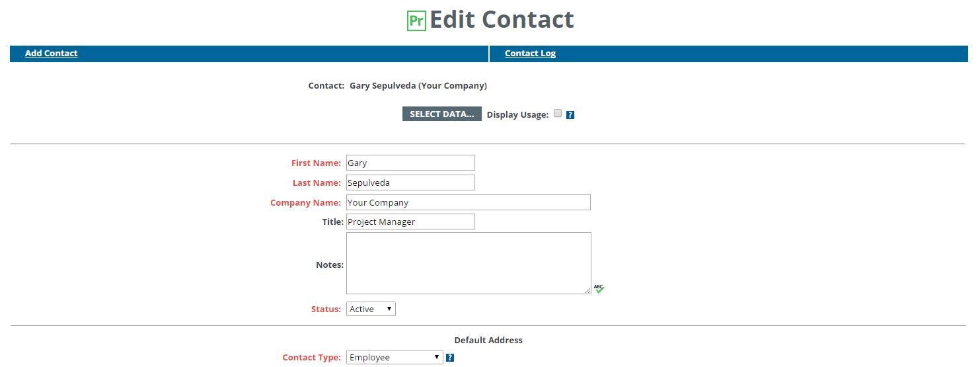The image size is (980, 367).
Task: Click the green Pr logo icon
Action: point(416,20)
